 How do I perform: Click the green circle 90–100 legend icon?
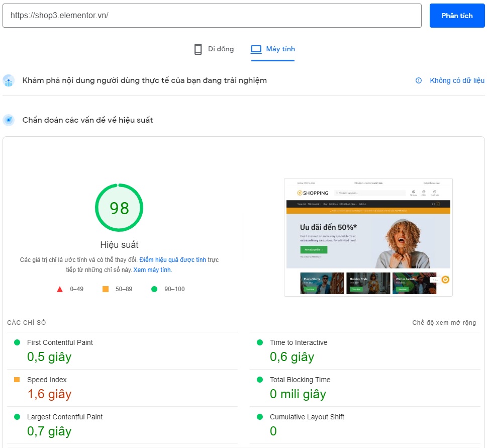[154, 289]
